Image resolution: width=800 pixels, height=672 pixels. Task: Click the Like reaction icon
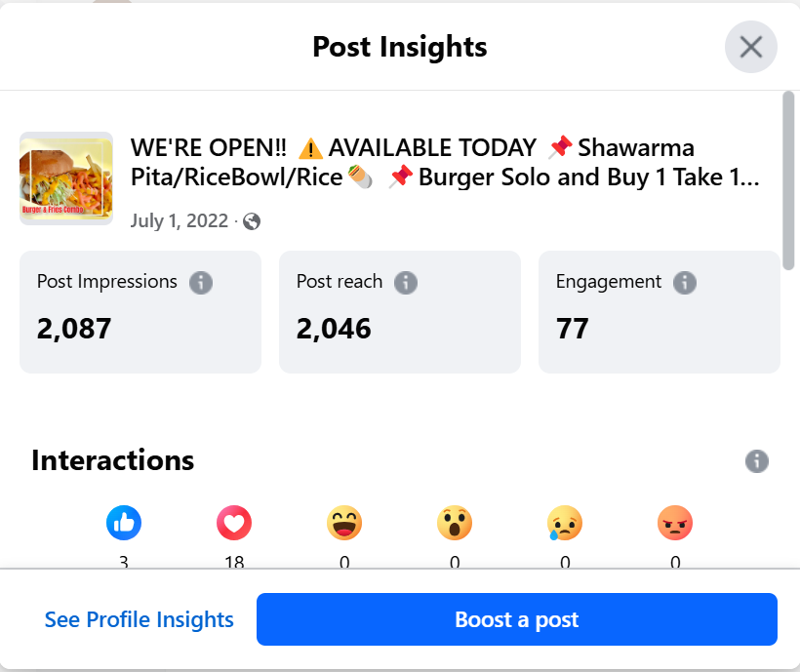(x=124, y=524)
